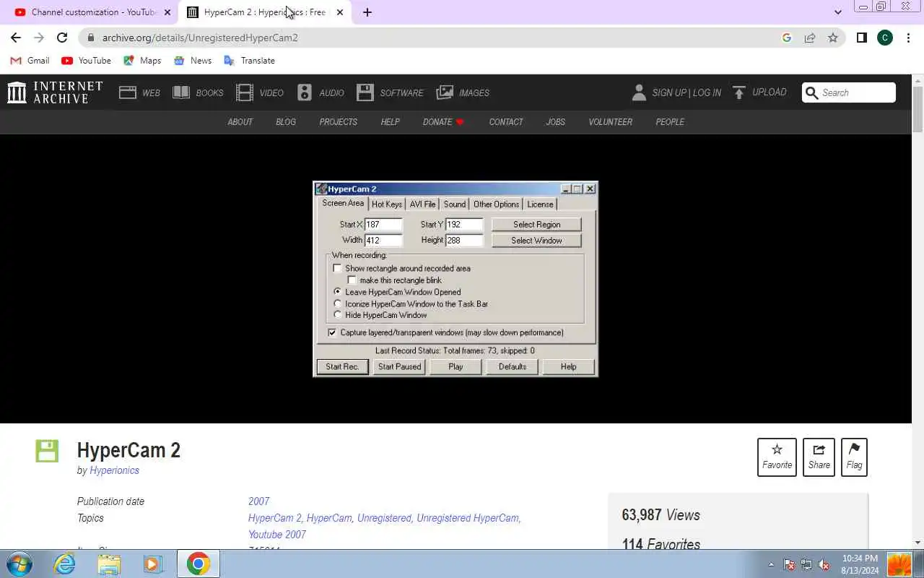Screen dimensions: 924x578
Task: Click the Internet Archive search box
Action: click(849, 92)
